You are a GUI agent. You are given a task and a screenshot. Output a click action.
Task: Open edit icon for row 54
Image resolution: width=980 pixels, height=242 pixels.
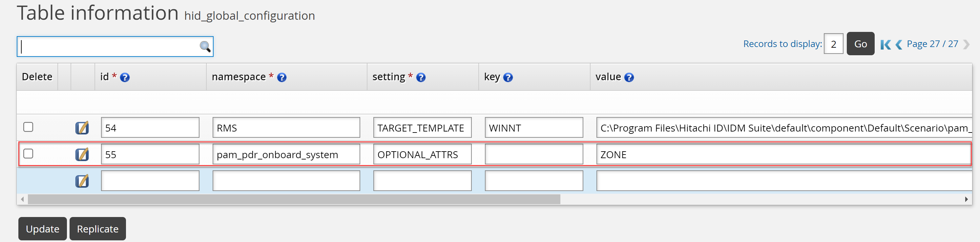82,128
